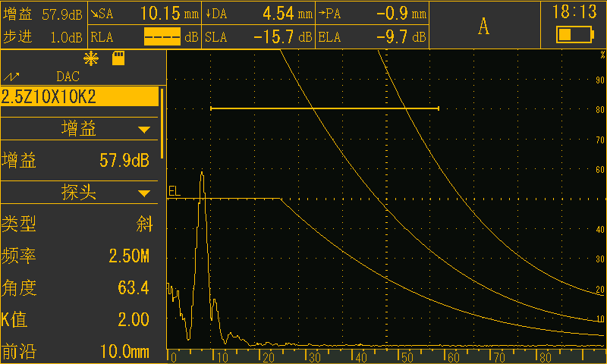This screenshot has height=364, width=607.
Task: Click the 80 mark on vertical scale
Action: click(x=600, y=110)
